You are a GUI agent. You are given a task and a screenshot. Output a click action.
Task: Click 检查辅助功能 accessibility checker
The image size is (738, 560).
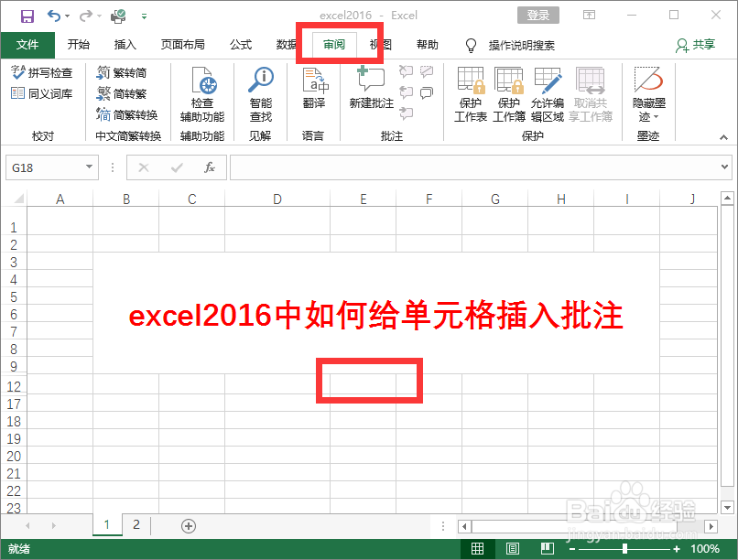click(x=202, y=94)
